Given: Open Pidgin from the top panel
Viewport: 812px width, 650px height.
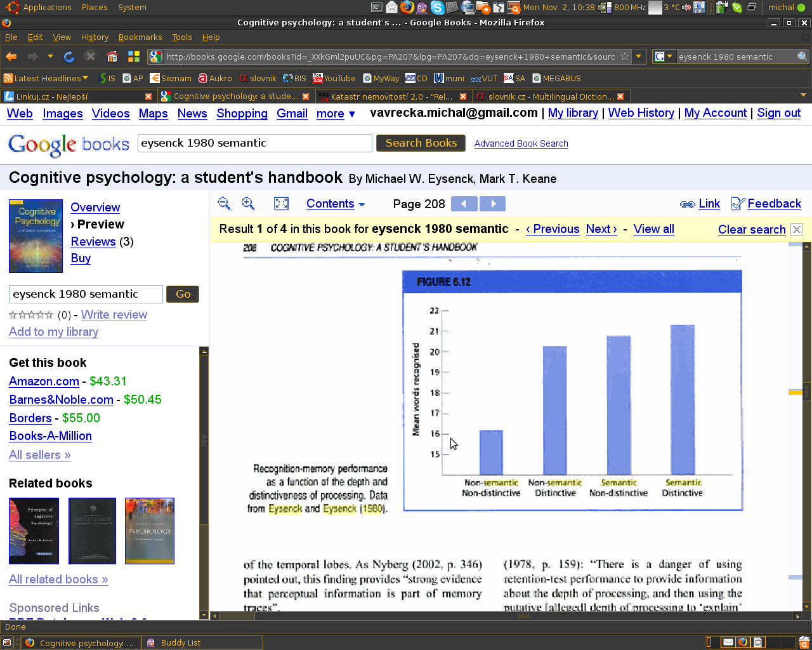Looking at the screenshot, I should (422, 8).
